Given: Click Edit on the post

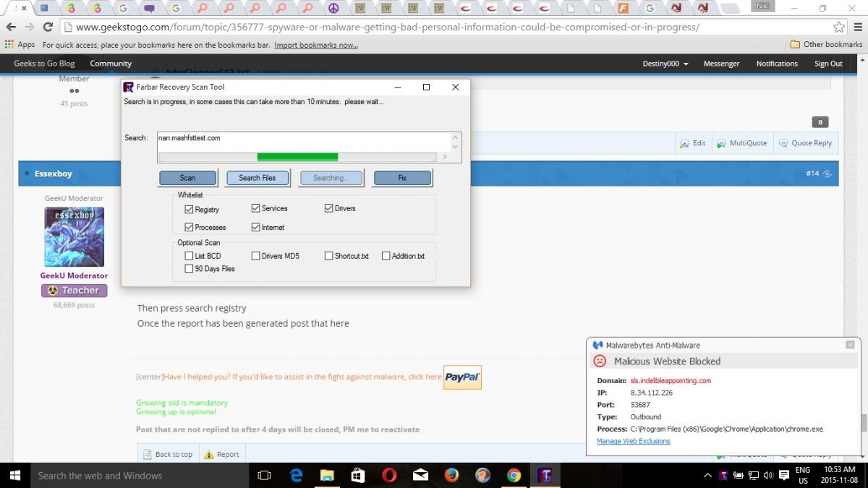Looking at the screenshot, I should (x=693, y=143).
